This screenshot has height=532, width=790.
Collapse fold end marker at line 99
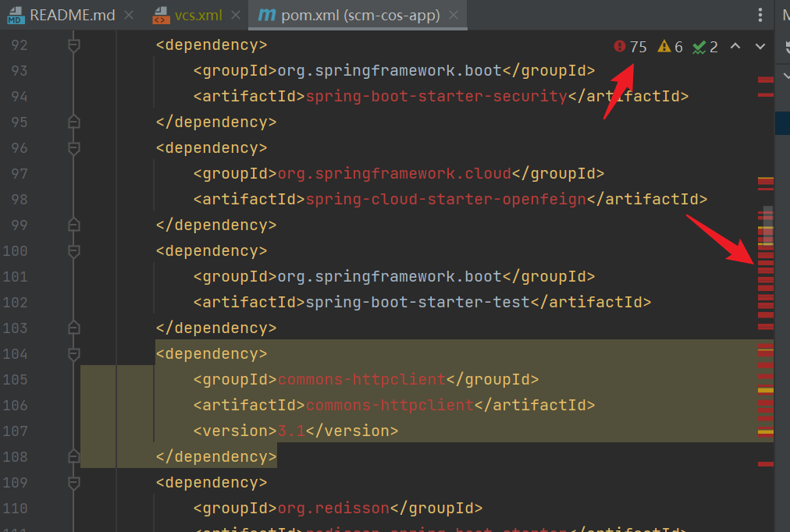point(73,225)
